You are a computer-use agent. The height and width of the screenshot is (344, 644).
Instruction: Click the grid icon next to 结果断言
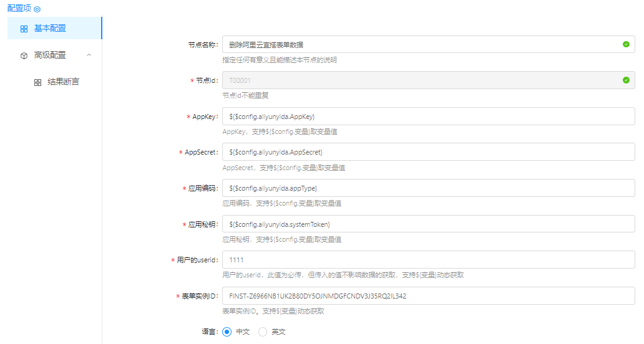pyautogui.click(x=37, y=82)
